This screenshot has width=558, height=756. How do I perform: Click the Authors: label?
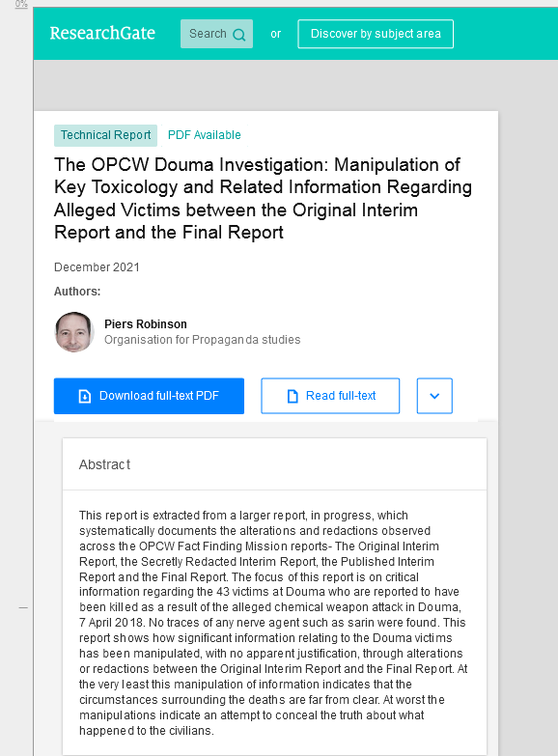77,292
